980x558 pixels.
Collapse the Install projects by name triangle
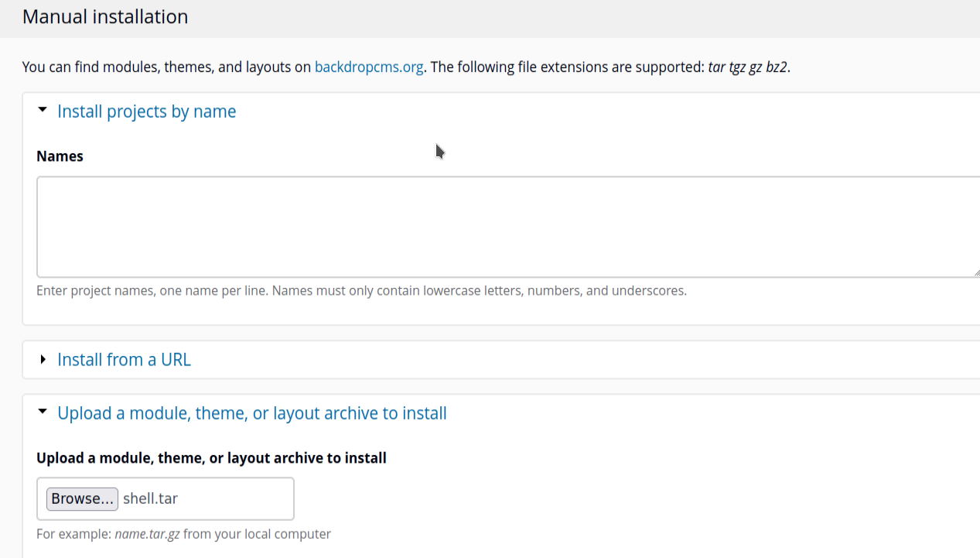[43, 111]
